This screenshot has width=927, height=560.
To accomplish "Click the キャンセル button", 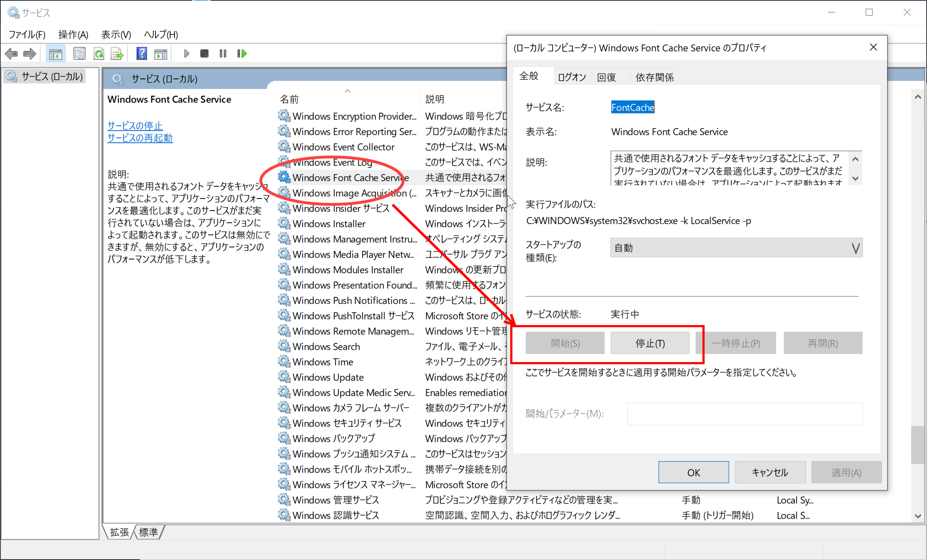I will (770, 472).
